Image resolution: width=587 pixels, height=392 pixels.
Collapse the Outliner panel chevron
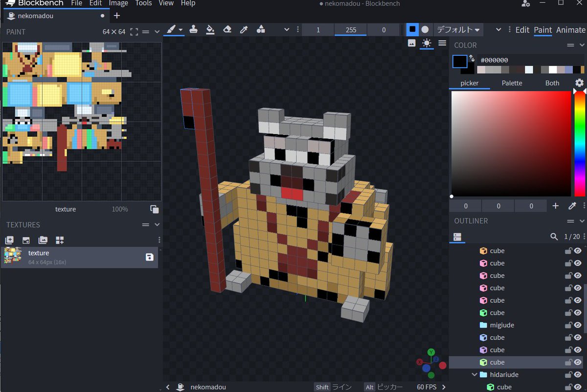[581, 221]
